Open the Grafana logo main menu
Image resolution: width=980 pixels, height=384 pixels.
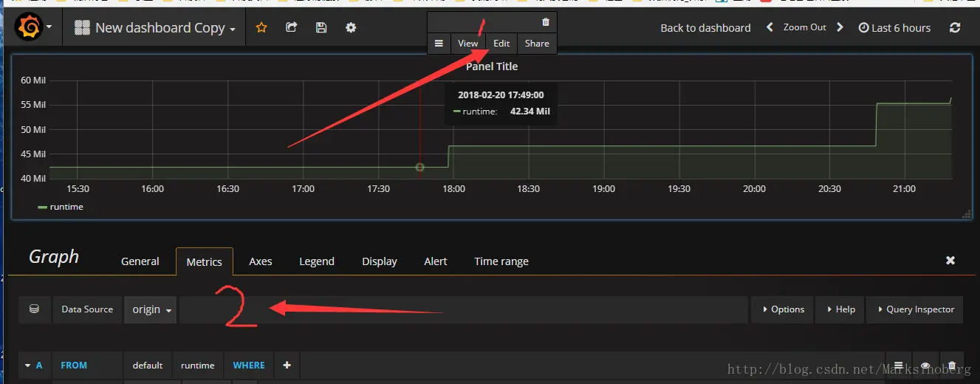point(34,28)
